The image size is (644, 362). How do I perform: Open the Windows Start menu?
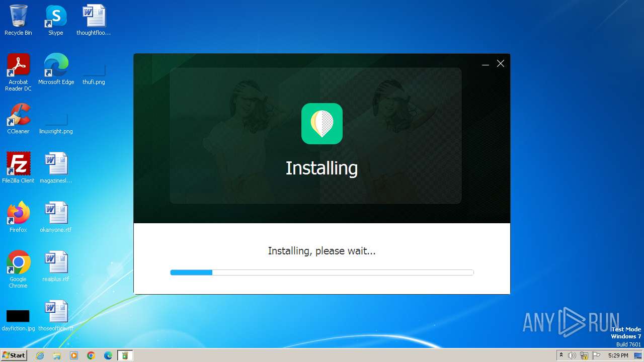pyautogui.click(x=14, y=355)
